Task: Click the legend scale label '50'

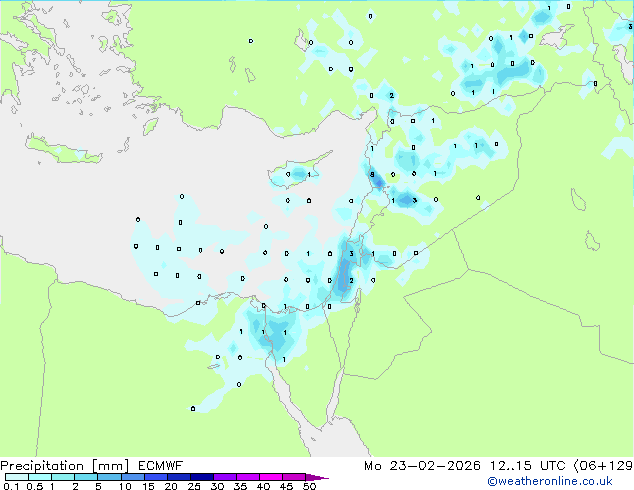Action: tap(309, 486)
